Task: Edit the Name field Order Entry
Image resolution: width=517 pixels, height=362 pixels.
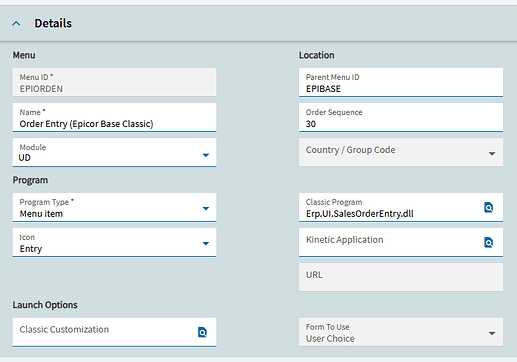Action: (x=114, y=117)
